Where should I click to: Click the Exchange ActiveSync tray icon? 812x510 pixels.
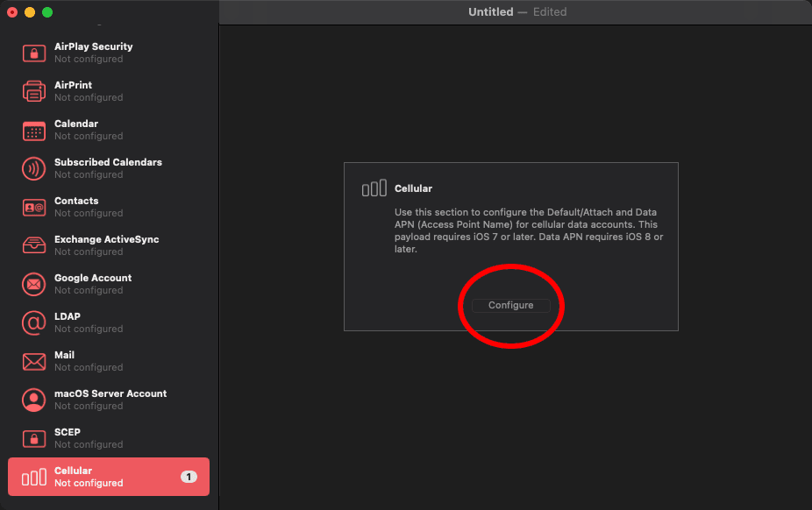click(33, 245)
